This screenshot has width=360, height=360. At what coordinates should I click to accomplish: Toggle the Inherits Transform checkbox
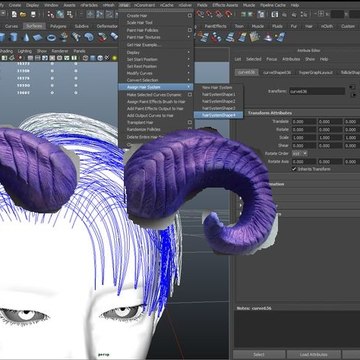point(294,169)
